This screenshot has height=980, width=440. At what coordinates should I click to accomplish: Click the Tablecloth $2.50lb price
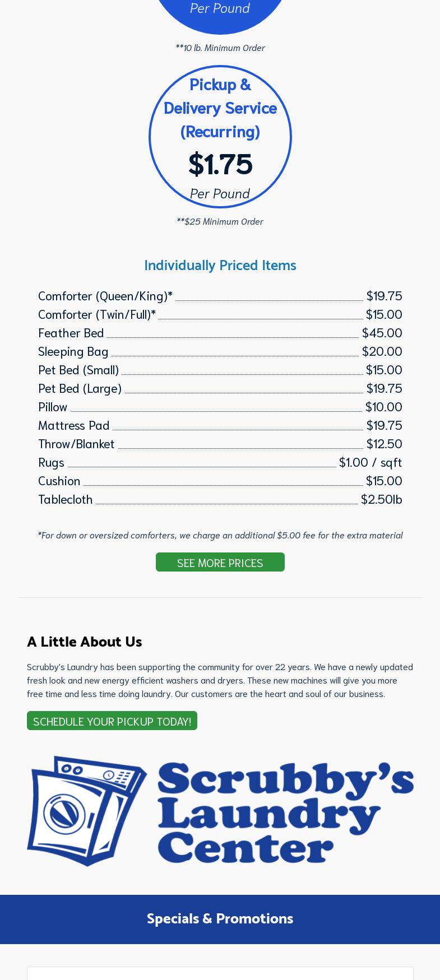(x=381, y=499)
